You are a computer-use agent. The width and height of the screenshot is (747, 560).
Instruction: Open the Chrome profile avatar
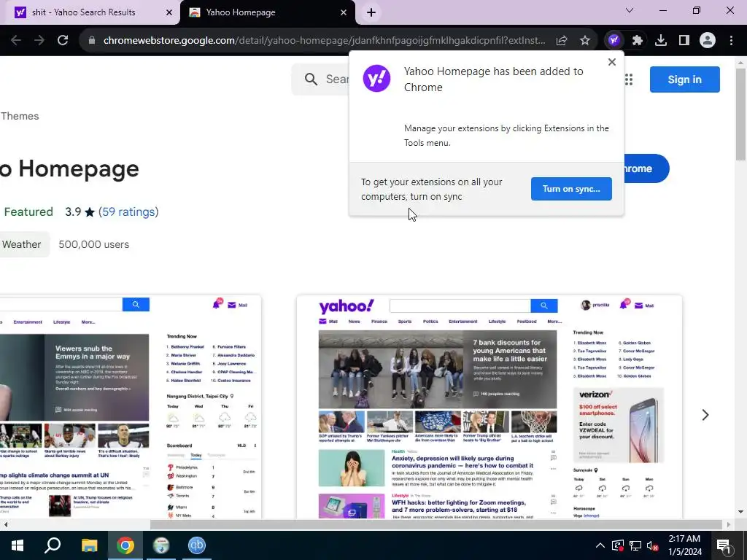tap(708, 41)
